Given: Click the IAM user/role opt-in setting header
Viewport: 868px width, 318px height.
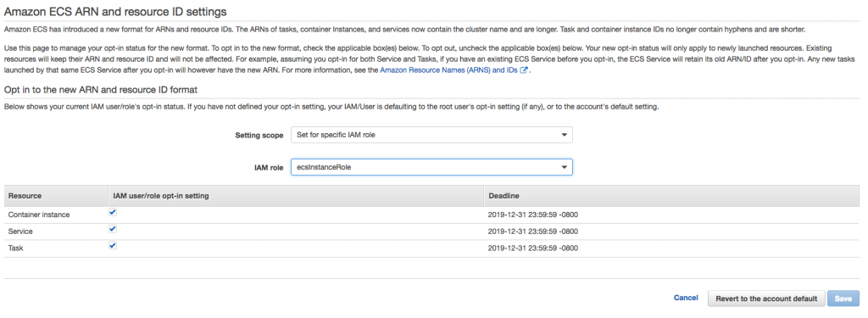Looking at the screenshot, I should click(160, 196).
